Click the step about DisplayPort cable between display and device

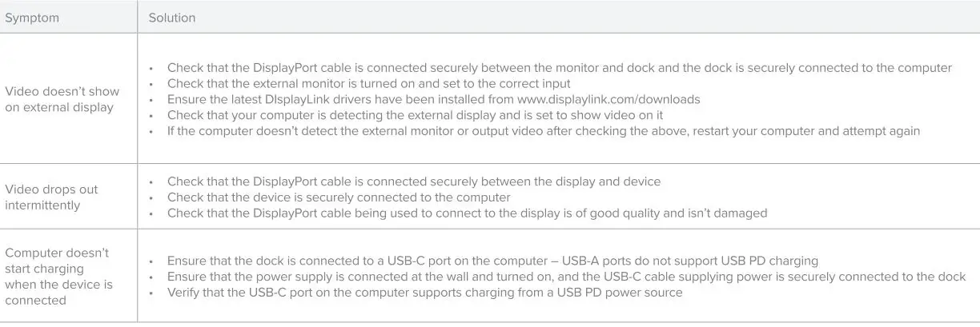click(413, 181)
